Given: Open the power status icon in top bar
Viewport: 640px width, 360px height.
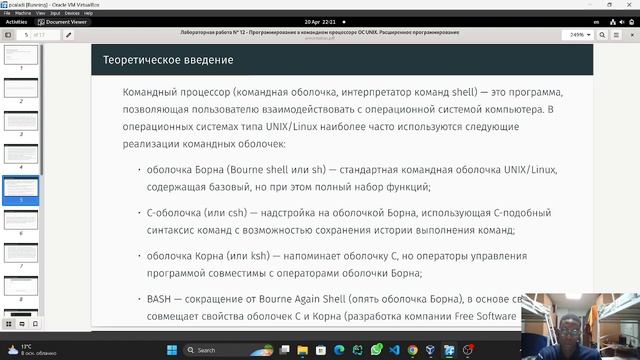Looking at the screenshot, I should (x=632, y=22).
